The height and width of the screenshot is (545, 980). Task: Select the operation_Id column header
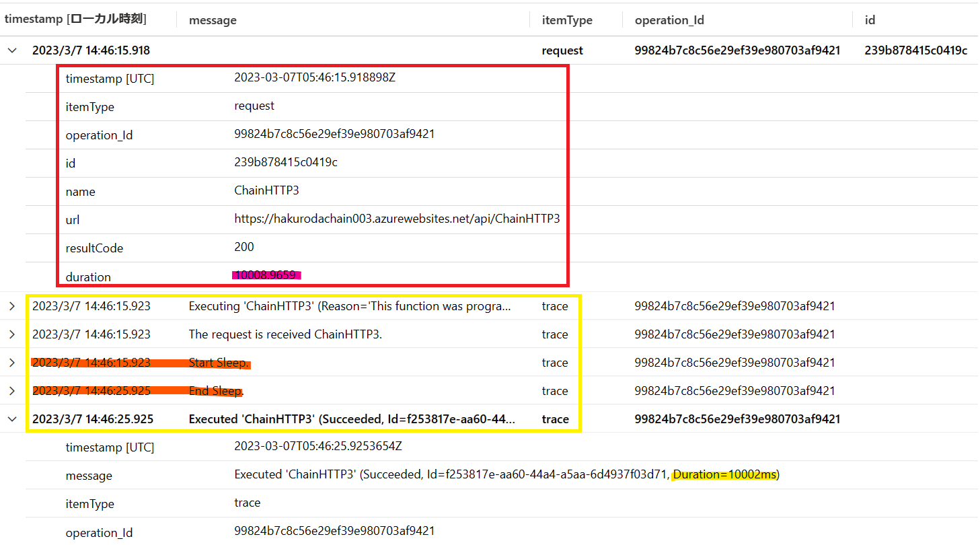pos(669,20)
